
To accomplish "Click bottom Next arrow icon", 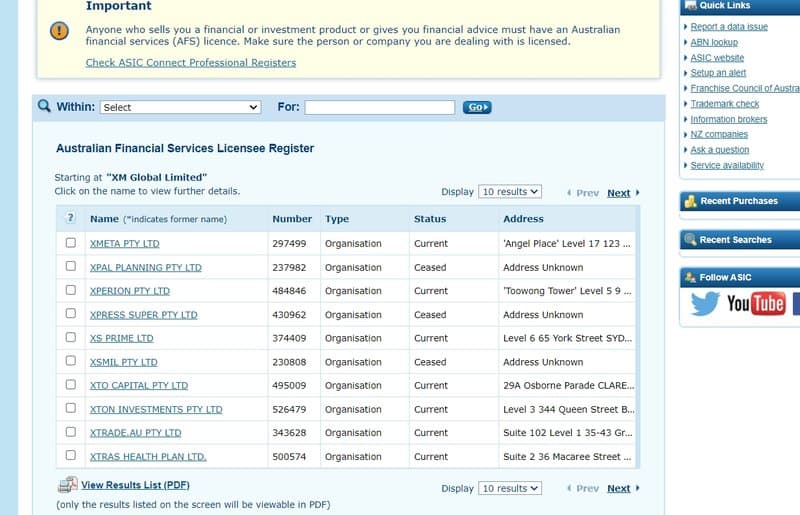I will pyautogui.click(x=637, y=488).
